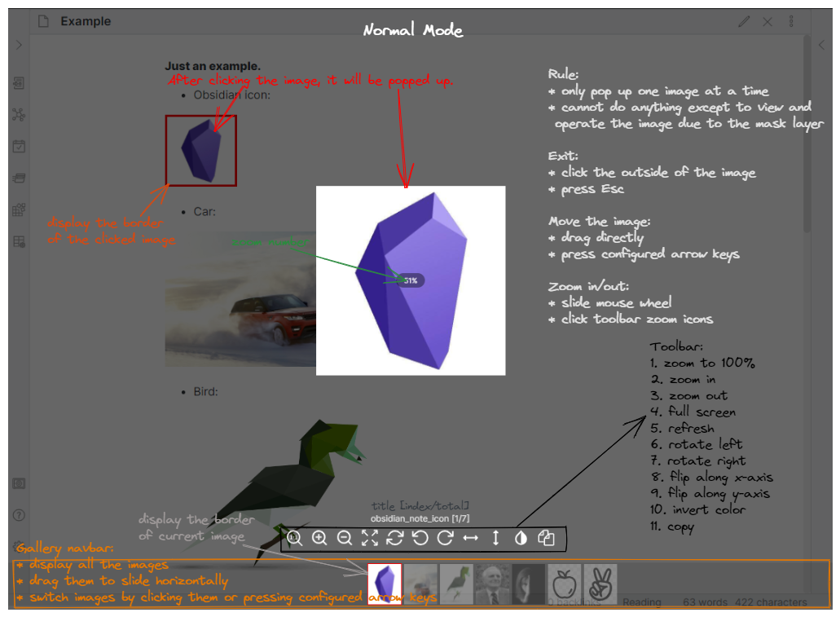Click the note's vertical scrollbar

point(807,134)
